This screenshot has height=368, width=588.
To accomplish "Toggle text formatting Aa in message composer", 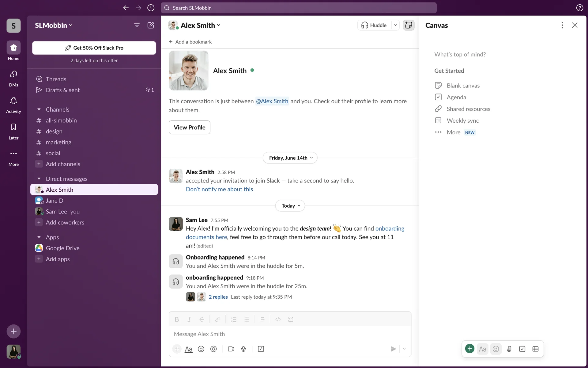I will pos(189,349).
